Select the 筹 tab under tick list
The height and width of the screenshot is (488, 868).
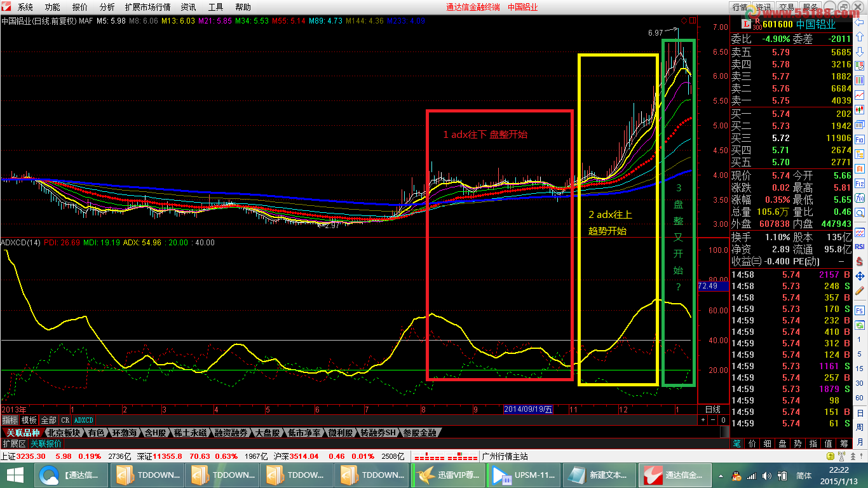[843, 444]
